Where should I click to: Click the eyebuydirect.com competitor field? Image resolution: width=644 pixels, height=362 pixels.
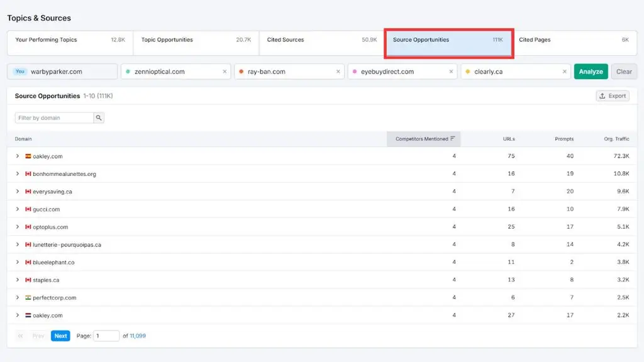pyautogui.click(x=402, y=72)
